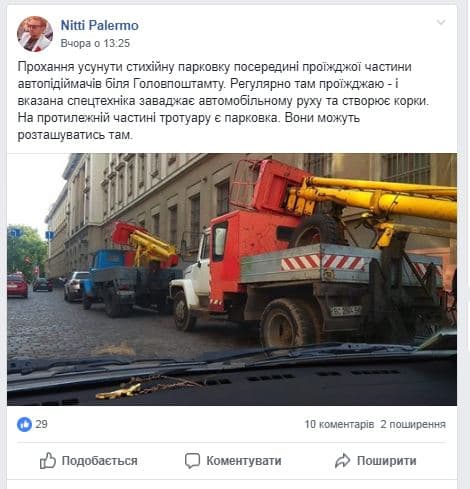
Task: Click the share arrow icon
Action: pos(342,461)
